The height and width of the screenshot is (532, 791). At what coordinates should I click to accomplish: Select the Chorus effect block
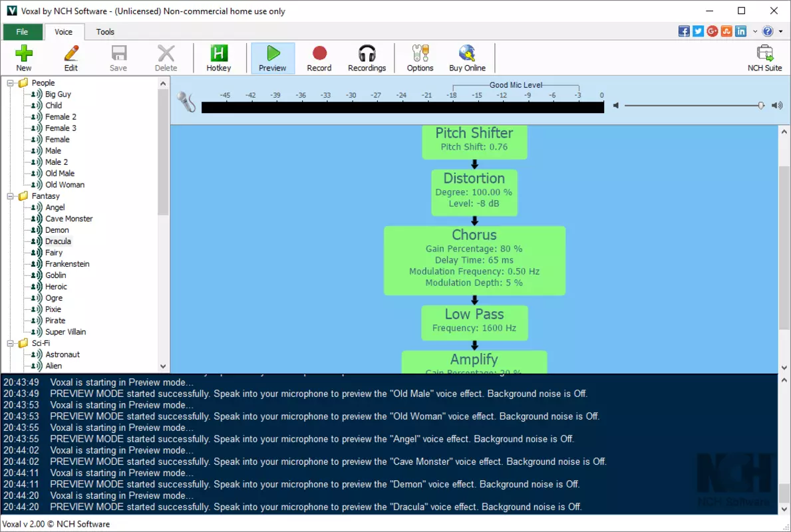474,261
